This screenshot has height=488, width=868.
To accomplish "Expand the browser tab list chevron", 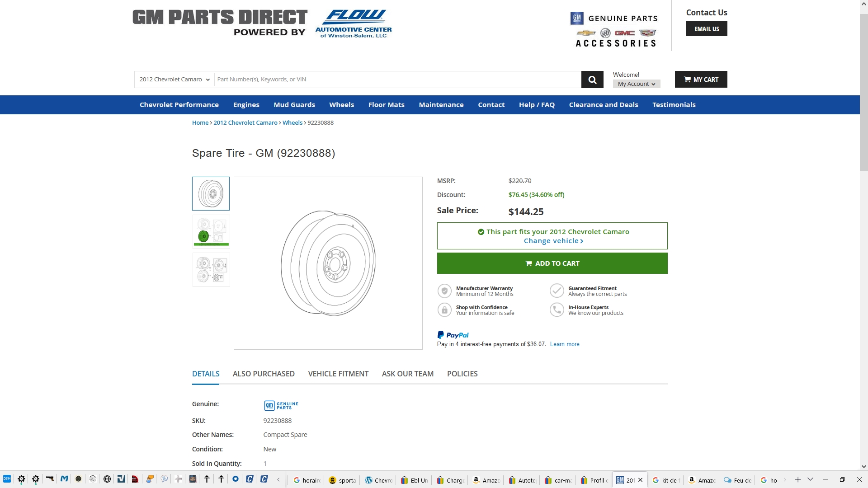I will point(810,479).
